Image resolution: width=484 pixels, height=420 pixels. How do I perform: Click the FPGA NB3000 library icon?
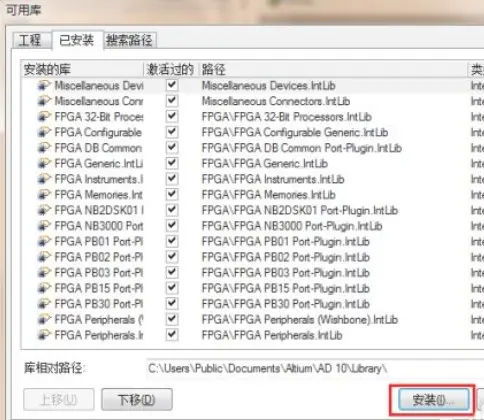pyautogui.click(x=44, y=226)
